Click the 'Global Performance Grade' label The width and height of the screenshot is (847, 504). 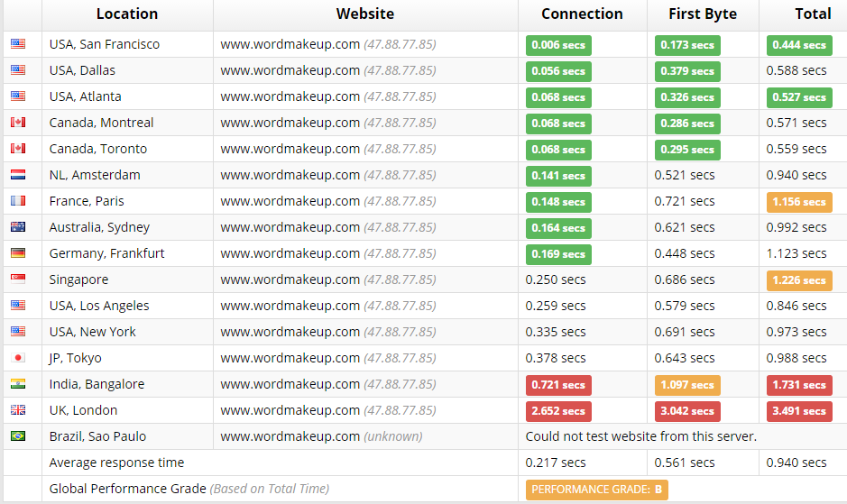point(127,489)
